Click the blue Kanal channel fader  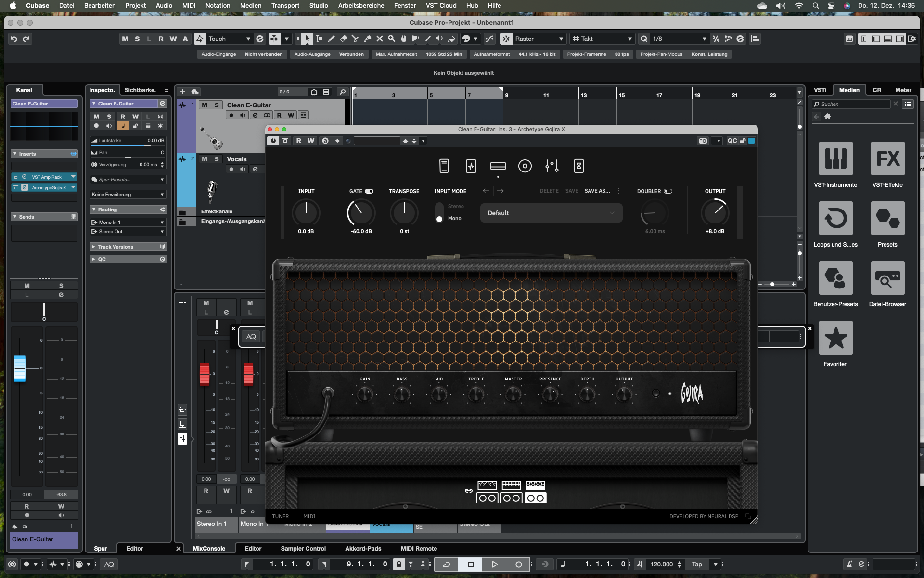click(x=20, y=368)
